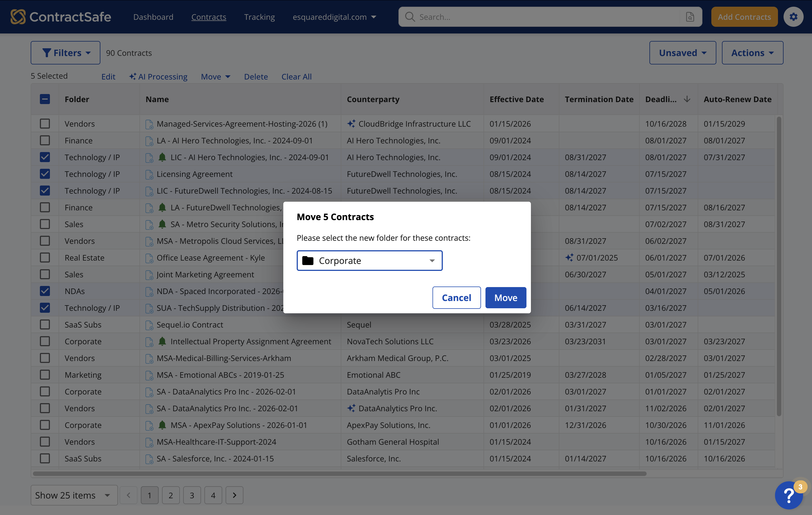Uncheck the Licensing Agreement row checkbox

click(45, 174)
